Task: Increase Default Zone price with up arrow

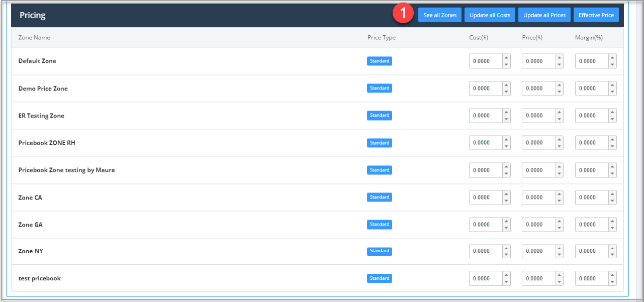Action: tap(559, 58)
